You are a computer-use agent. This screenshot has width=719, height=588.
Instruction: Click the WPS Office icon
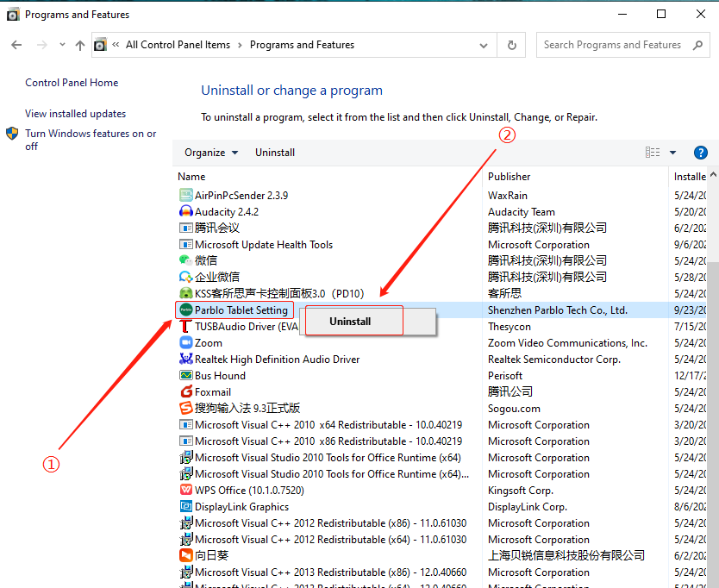coord(185,491)
